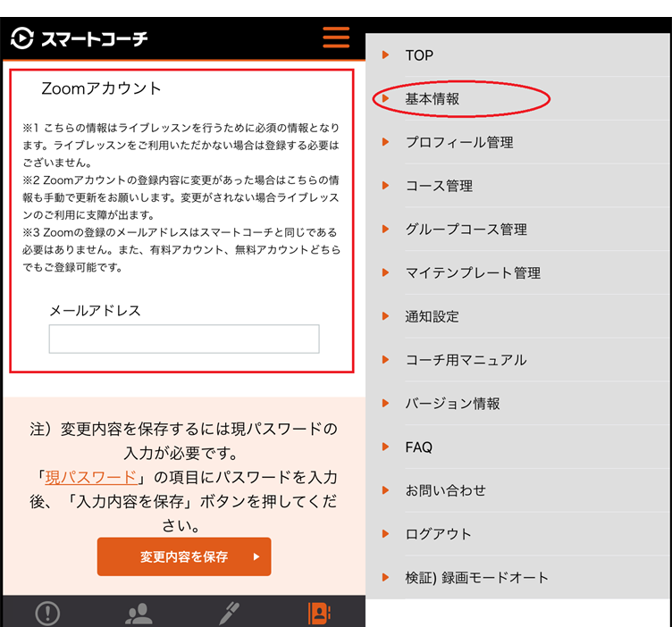Image resolution: width=672 pixels, height=627 pixels.
Task: Click the Zoomアカウント heading
Action: pos(101,88)
